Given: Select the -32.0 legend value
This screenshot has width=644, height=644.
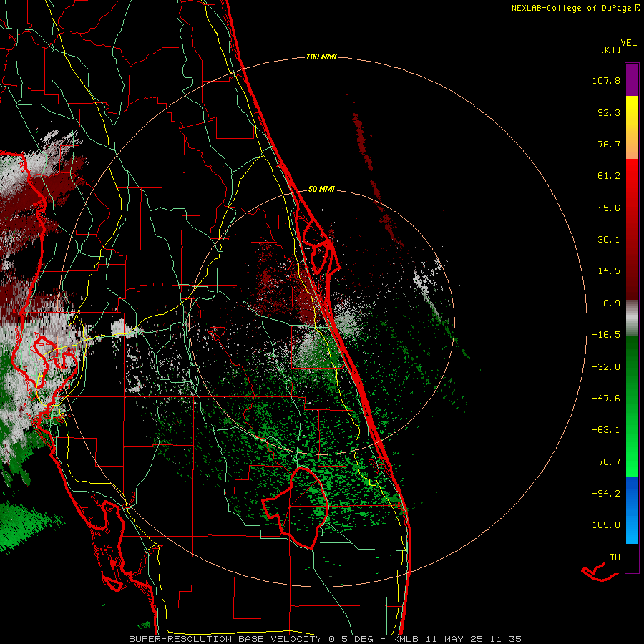Looking at the screenshot, I should pyautogui.click(x=606, y=367).
